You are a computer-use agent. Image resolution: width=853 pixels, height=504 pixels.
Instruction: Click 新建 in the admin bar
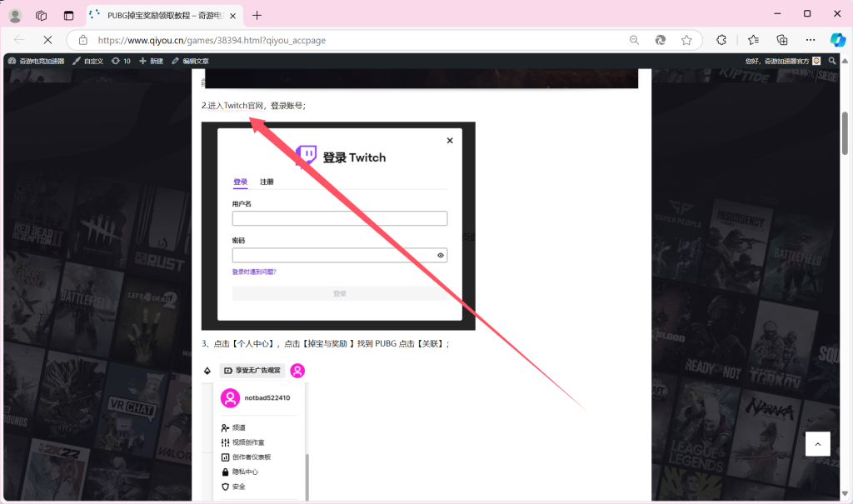(x=152, y=61)
